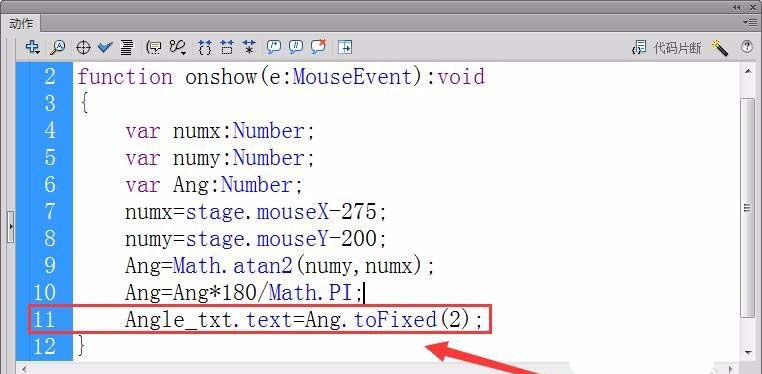Place cursor on 'var numy:Number;' line

click(220, 158)
